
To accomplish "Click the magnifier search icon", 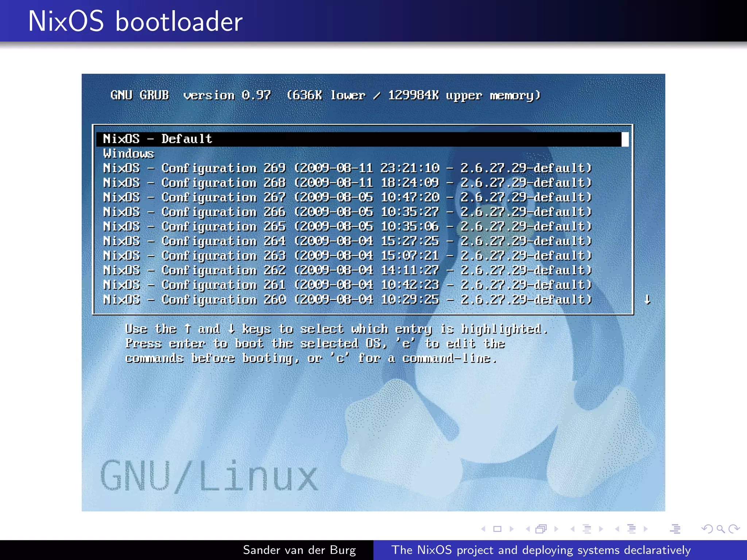I will click(720, 529).
